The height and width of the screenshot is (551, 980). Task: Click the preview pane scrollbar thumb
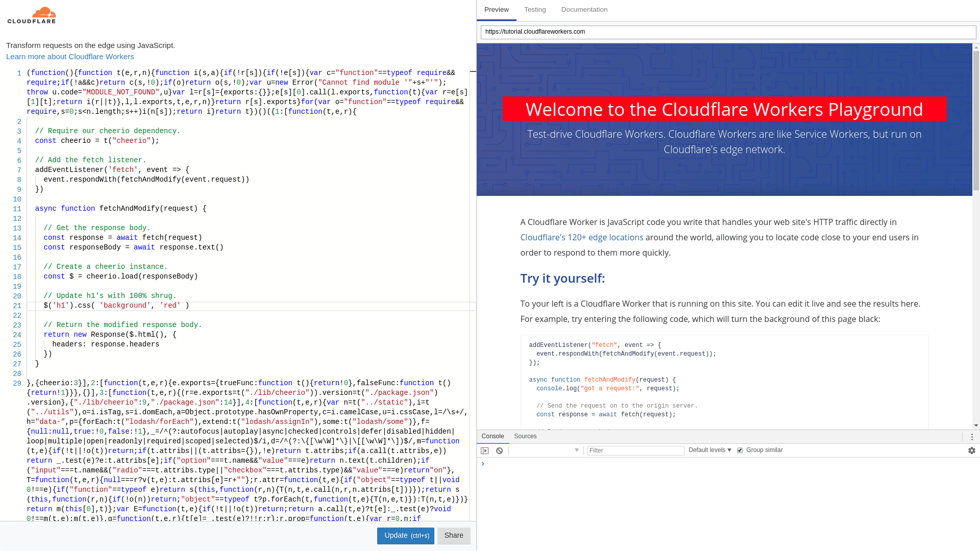(x=976, y=121)
